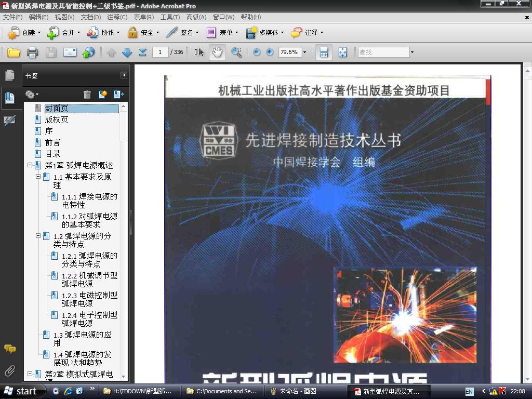
Task: Open the 文件(F) menu
Action: pyautogui.click(x=12, y=17)
